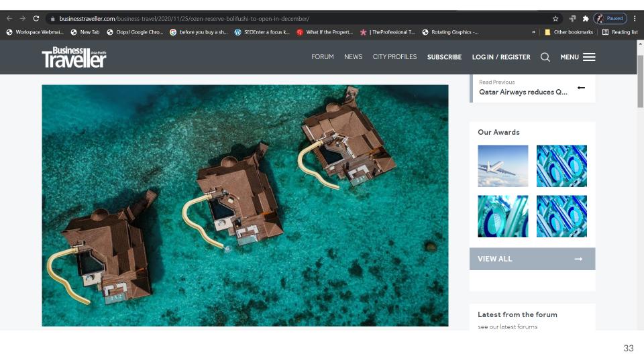Expand hidden bookmarks overflow chevron

click(534, 32)
